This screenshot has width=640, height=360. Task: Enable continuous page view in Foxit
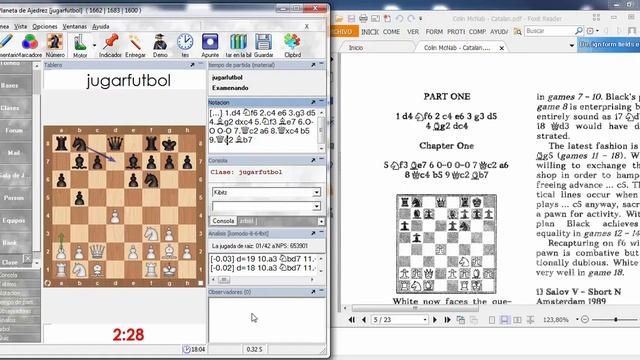505,320
